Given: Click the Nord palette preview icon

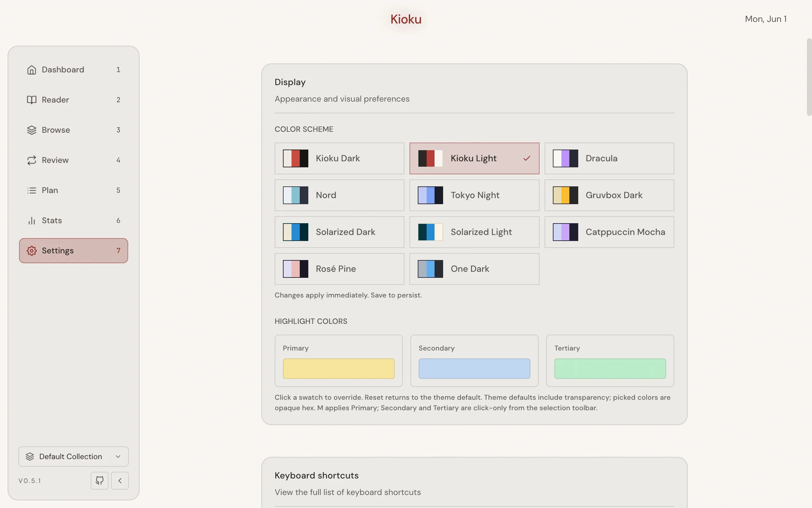Looking at the screenshot, I should pyautogui.click(x=295, y=195).
